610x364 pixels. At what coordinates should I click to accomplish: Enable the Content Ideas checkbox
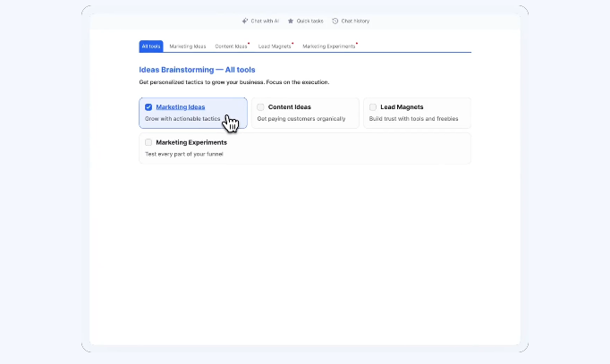261,107
